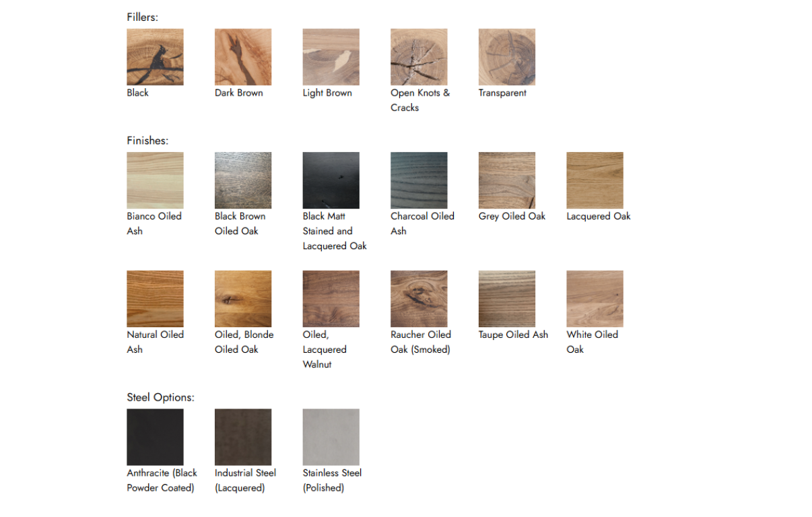The height and width of the screenshot is (517, 812).
Task: Select Raucher Oiled Oak (Smoked) swatch
Action: (419, 299)
